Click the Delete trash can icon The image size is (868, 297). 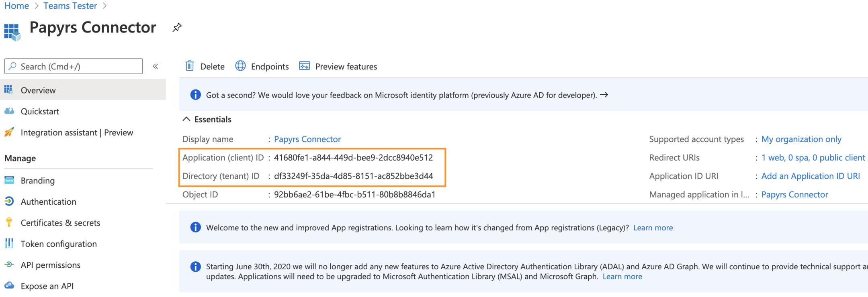[x=190, y=66]
